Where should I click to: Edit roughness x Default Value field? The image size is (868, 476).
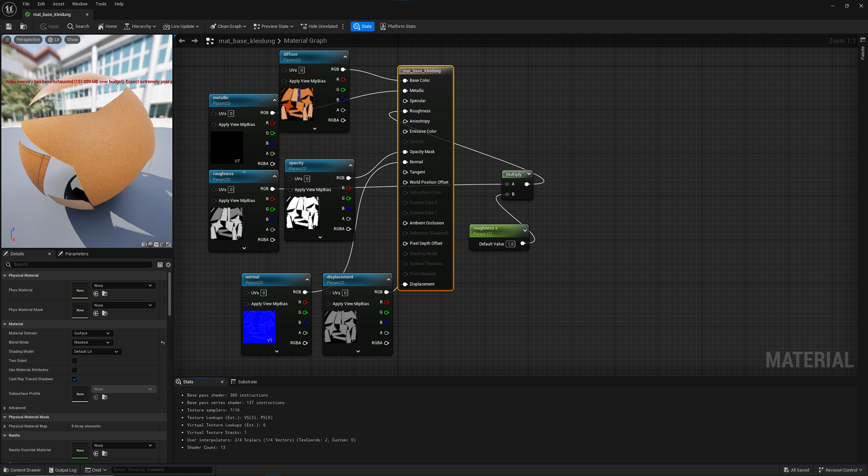[x=510, y=244]
